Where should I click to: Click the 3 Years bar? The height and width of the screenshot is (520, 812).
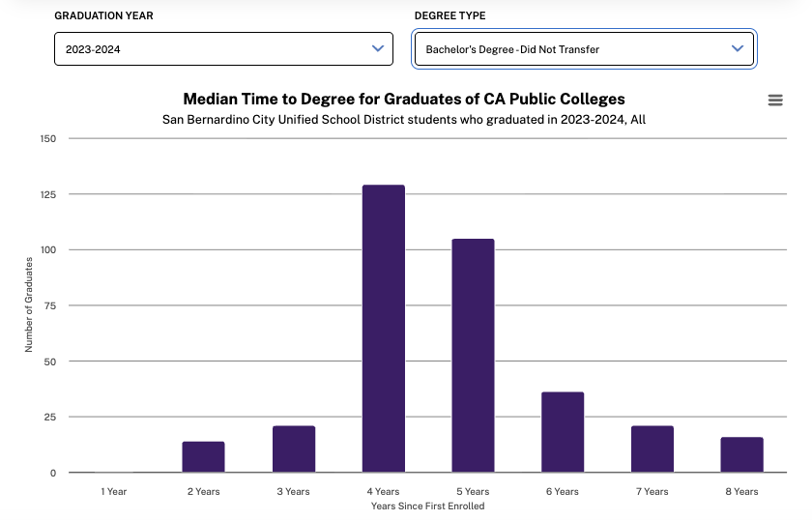[294, 449]
